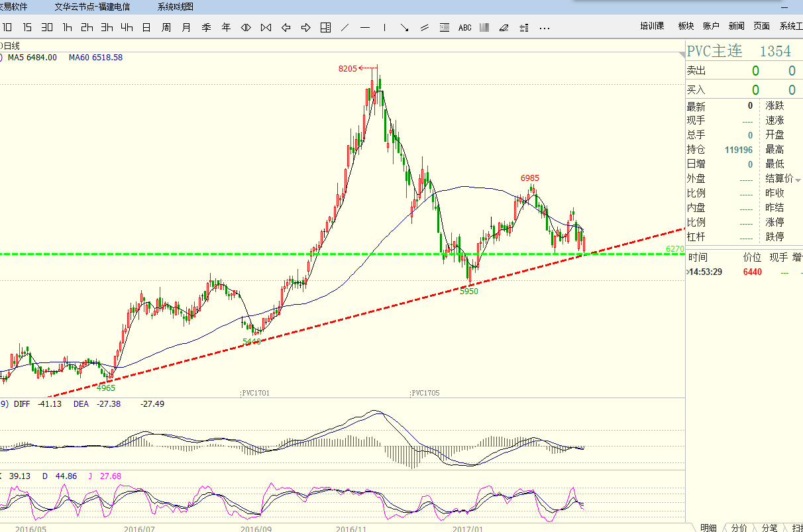Select the arrow drawing tool

pos(405,27)
